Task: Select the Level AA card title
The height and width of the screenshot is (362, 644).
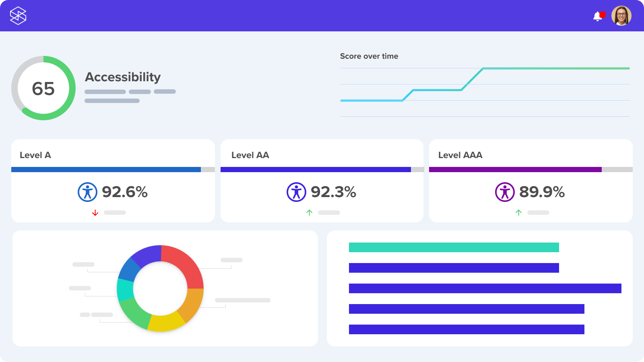Action: pos(250,155)
